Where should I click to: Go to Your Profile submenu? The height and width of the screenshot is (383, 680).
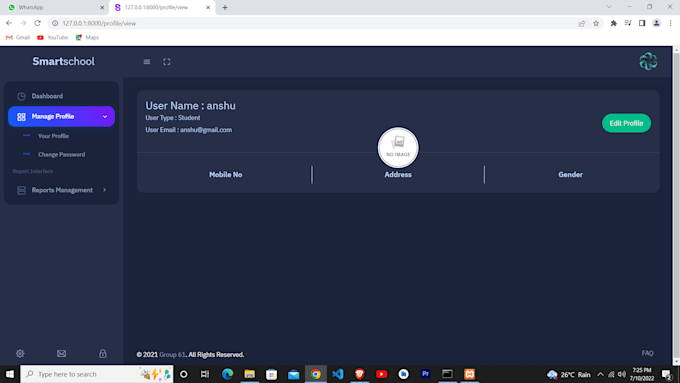tap(53, 136)
